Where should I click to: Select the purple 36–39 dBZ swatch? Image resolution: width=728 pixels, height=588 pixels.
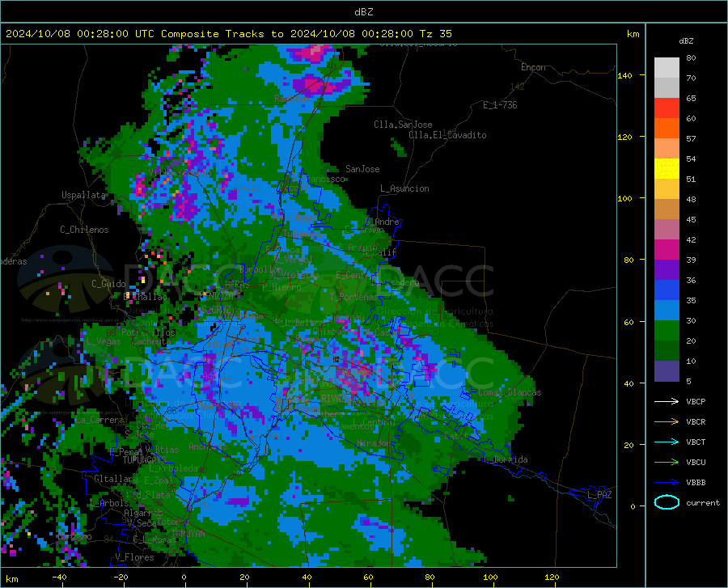click(667, 270)
